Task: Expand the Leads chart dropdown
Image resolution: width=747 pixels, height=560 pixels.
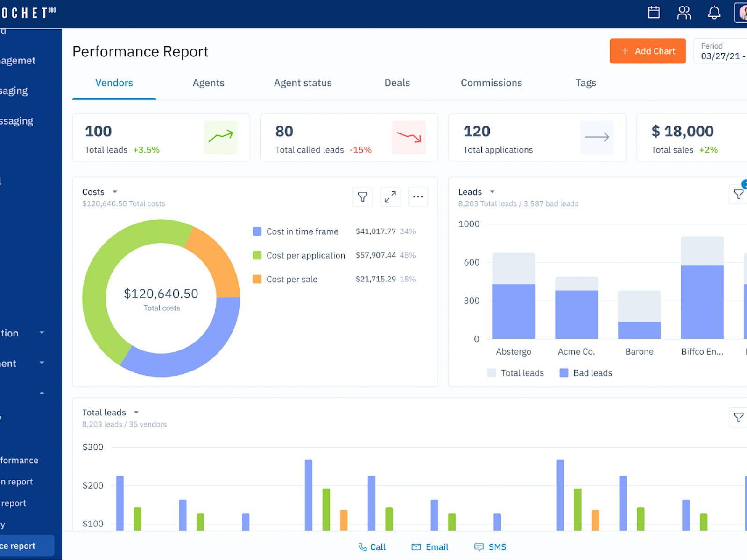Action: [x=492, y=192]
